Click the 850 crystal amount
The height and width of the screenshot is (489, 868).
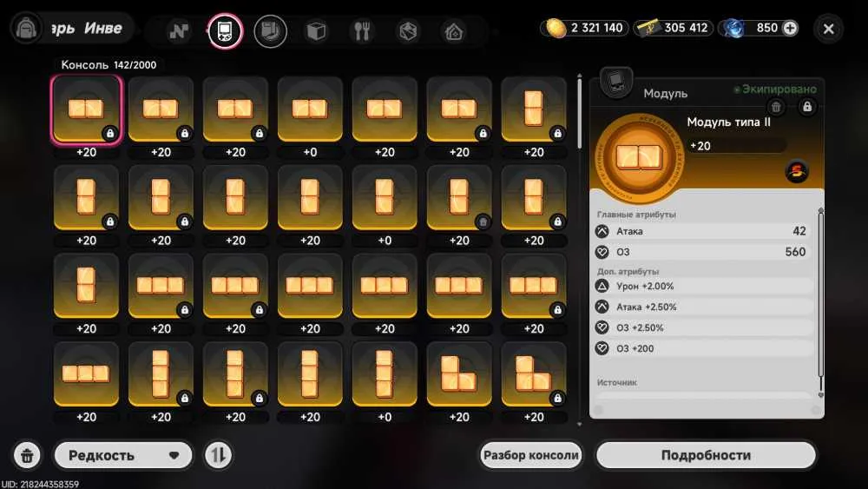766,28
